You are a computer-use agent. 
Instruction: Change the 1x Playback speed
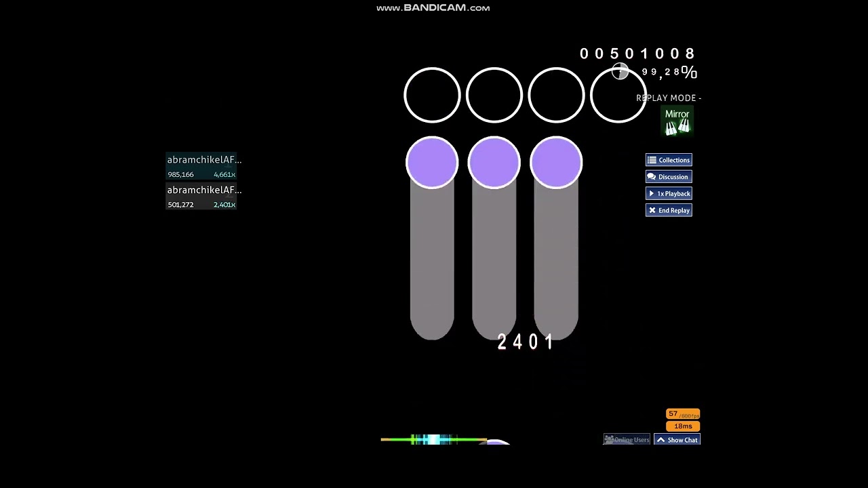coord(669,194)
